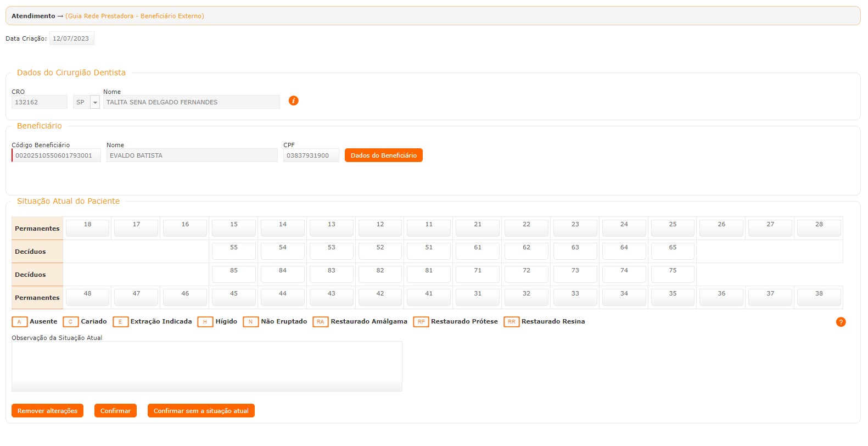
Task: Toggle permanent tooth 18
Action: tap(87, 228)
